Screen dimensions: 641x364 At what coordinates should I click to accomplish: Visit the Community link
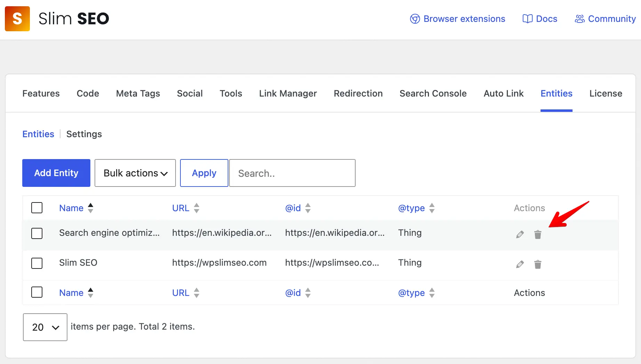tap(605, 19)
